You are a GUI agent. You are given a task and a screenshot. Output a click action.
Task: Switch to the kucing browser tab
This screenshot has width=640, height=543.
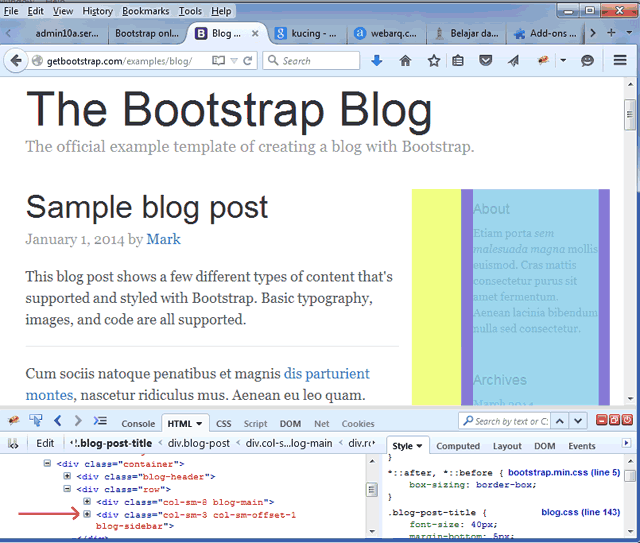tap(307, 33)
